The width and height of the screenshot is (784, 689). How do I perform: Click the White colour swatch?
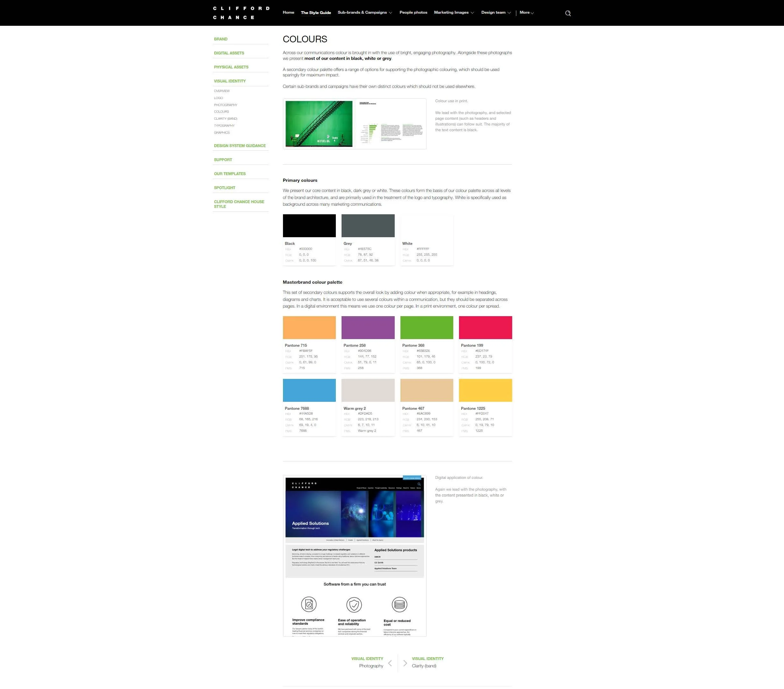click(427, 225)
